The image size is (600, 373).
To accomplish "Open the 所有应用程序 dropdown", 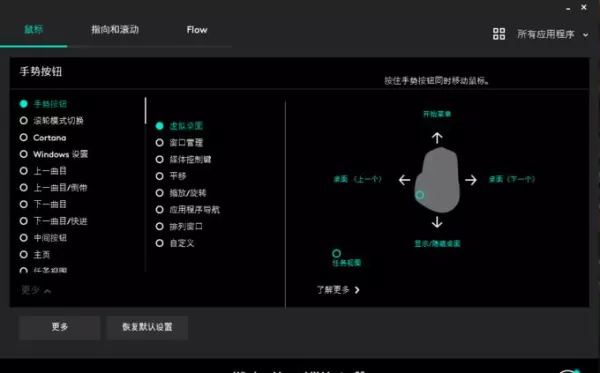I will [x=553, y=34].
